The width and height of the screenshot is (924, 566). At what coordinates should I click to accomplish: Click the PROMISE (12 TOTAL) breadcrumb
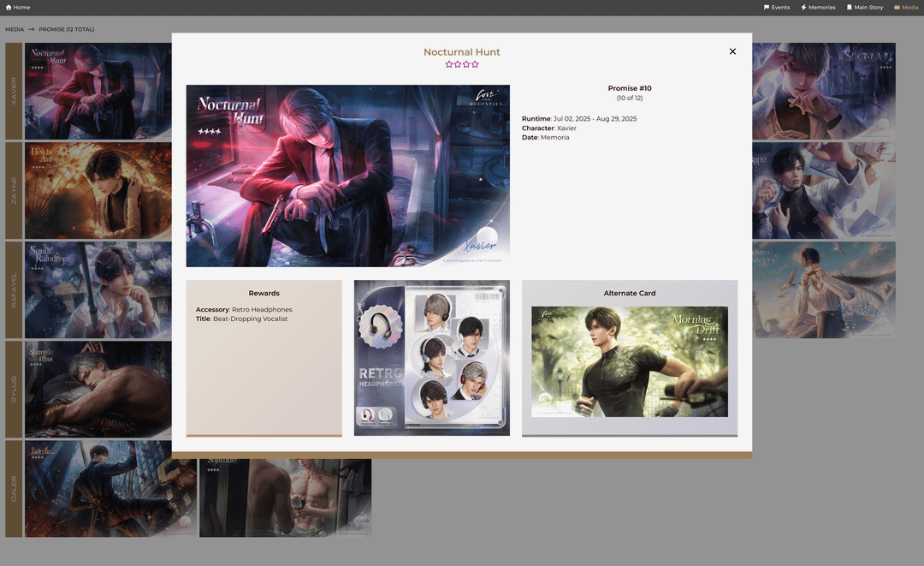pos(66,29)
